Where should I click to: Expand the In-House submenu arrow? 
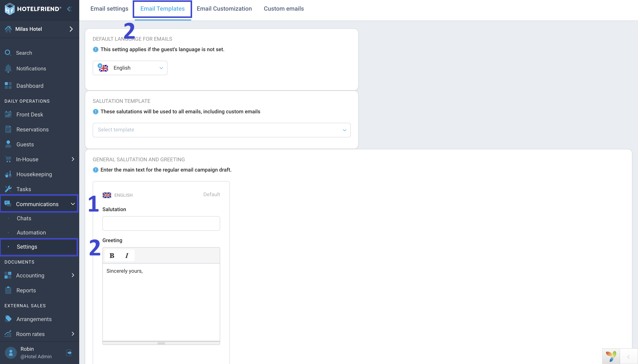pos(73,159)
